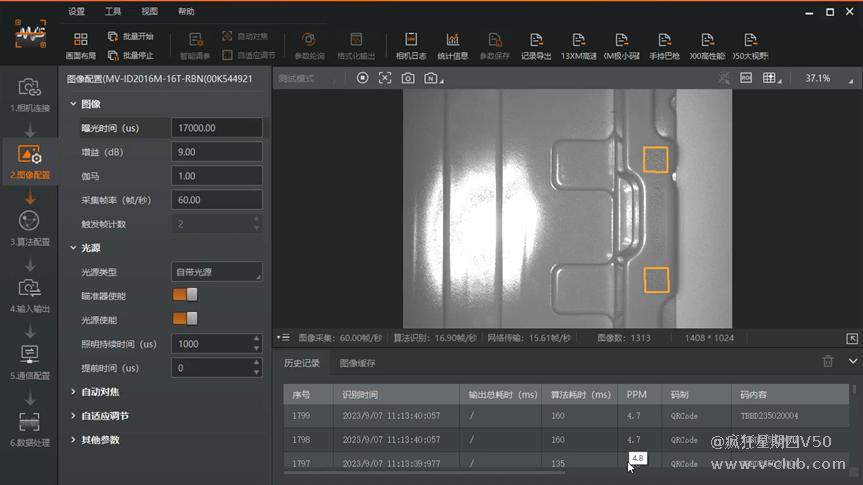Click the 增益 field showing 9.00
This screenshot has height=485, width=863.
click(x=216, y=152)
